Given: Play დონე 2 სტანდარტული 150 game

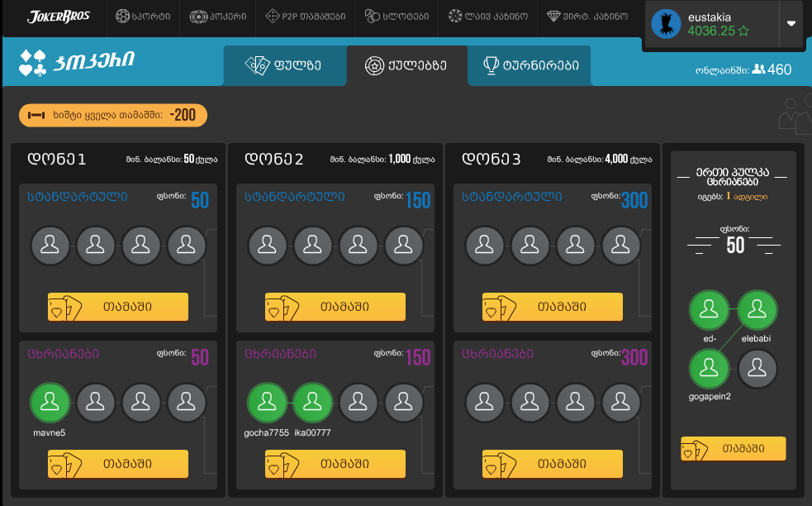Looking at the screenshot, I should click(x=335, y=307).
